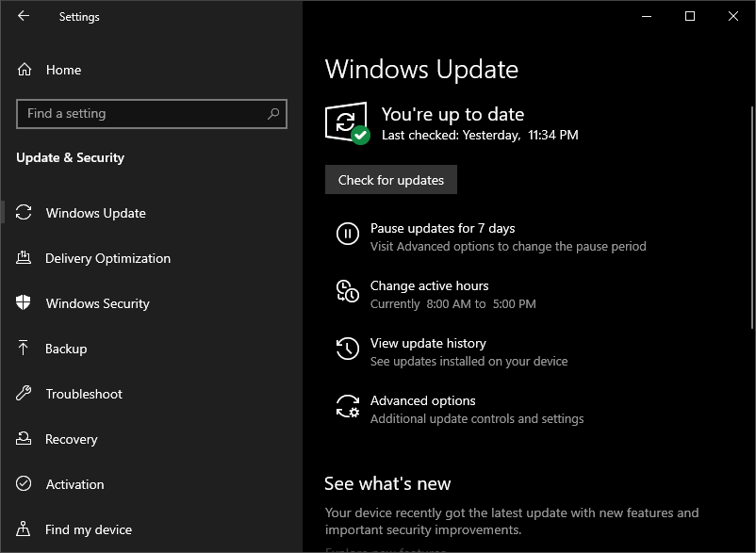This screenshot has height=553, width=756.
Task: Click the update history clock icon
Action: pyautogui.click(x=348, y=349)
